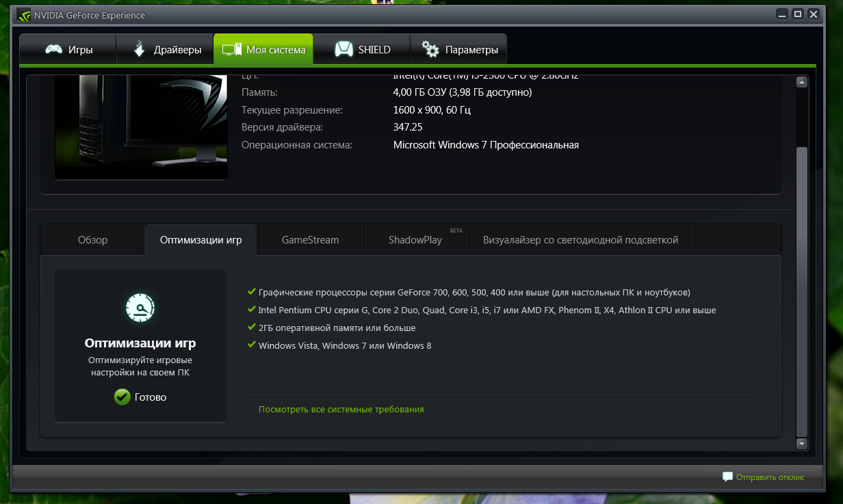The image size is (843, 504).
Task: Click the gamepad icon on Игры tab
Action: 53,49
